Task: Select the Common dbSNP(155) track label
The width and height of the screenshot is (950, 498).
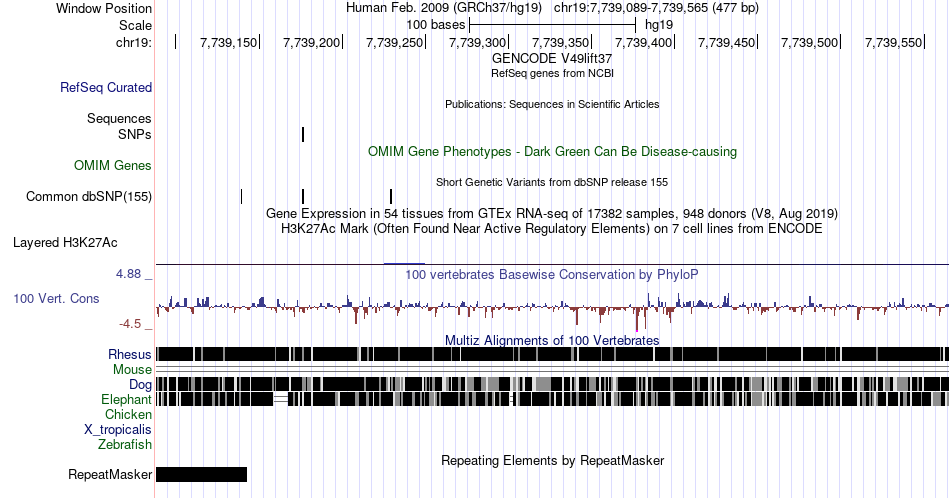Action: point(89,196)
